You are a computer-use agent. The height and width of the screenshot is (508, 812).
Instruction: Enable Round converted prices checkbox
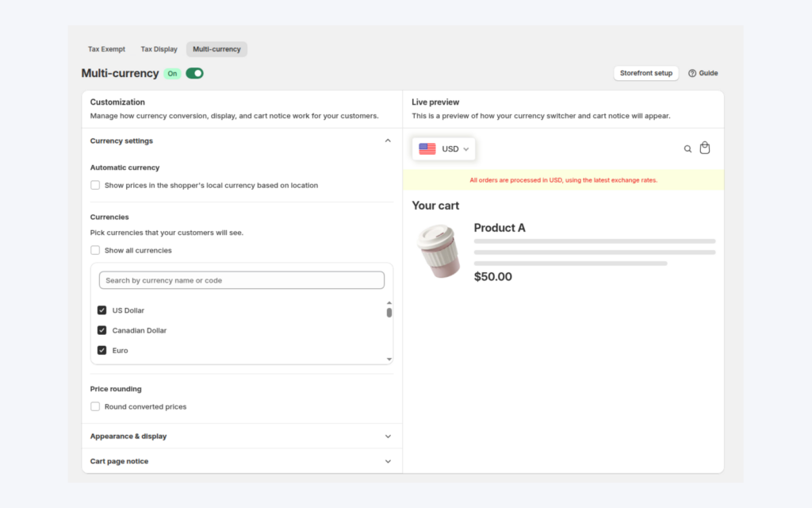point(95,406)
